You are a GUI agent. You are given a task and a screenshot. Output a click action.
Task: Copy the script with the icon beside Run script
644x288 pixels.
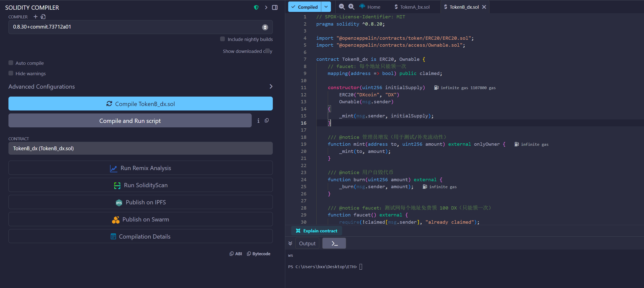(267, 120)
